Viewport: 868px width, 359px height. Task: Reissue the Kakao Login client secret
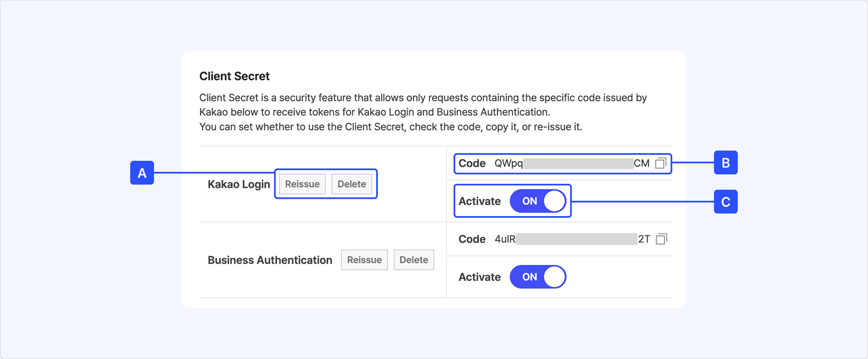click(302, 184)
